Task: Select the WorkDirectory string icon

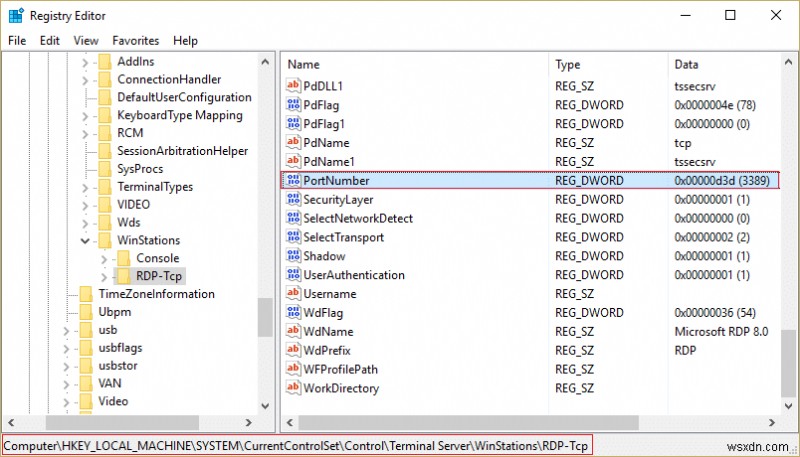Action: (x=293, y=388)
